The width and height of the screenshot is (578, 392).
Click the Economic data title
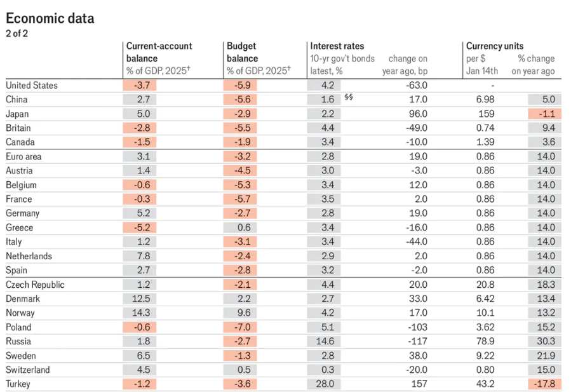(50, 18)
